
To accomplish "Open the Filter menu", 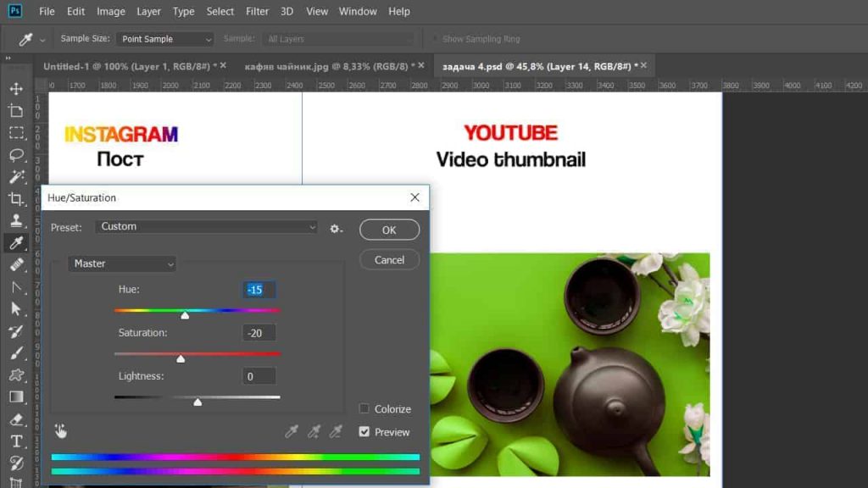I will pos(257,12).
